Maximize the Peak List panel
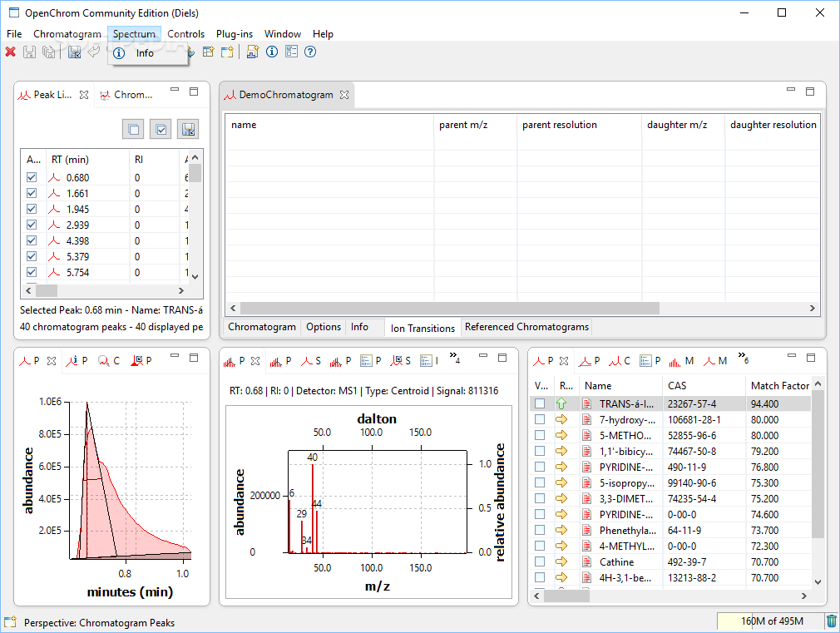840x633 pixels. click(x=194, y=91)
